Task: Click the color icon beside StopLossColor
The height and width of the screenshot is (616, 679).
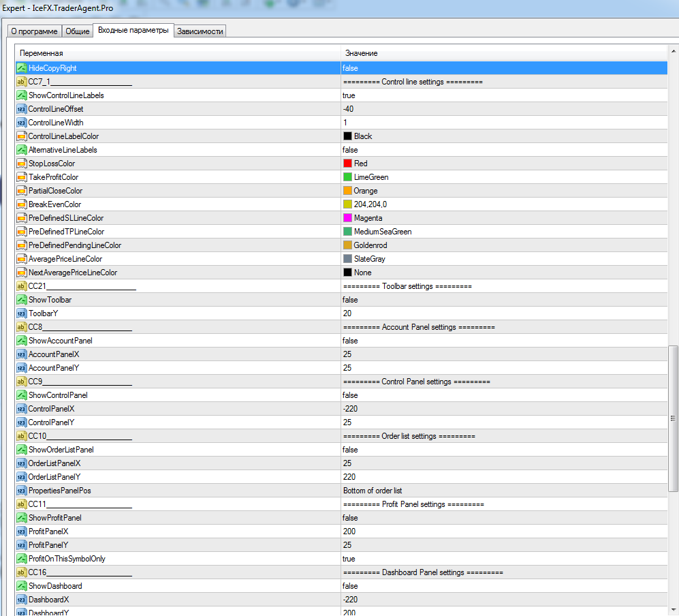Action: (x=21, y=164)
